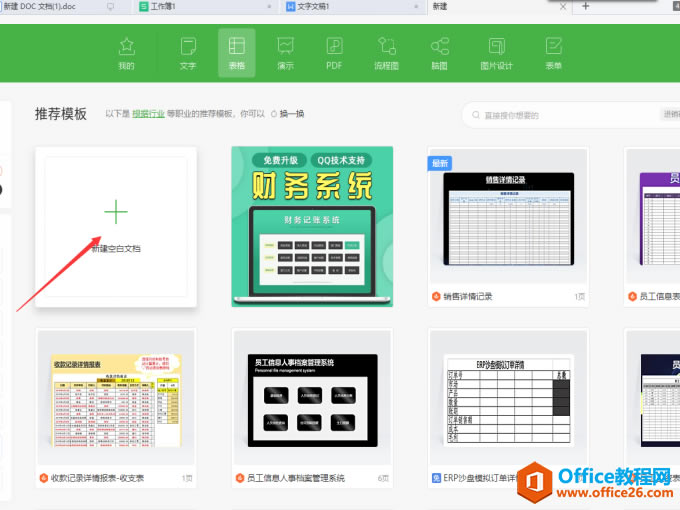Click the 换一换 refresh icon
Image resolution: width=680 pixels, height=510 pixels.
(x=274, y=114)
